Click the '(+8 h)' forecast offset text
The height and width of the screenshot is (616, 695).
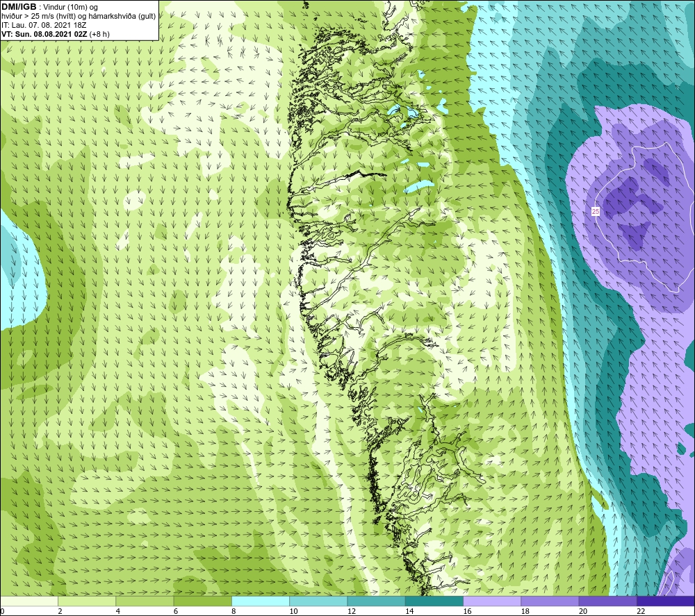pos(99,34)
